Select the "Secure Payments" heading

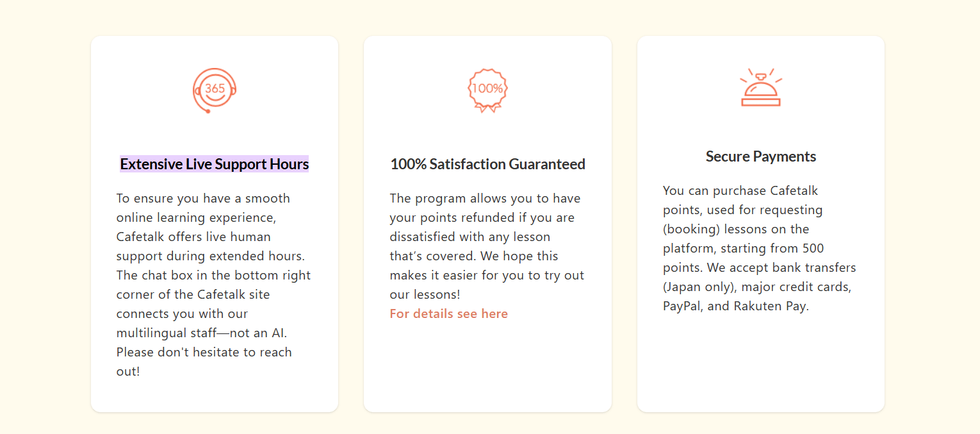tap(760, 156)
